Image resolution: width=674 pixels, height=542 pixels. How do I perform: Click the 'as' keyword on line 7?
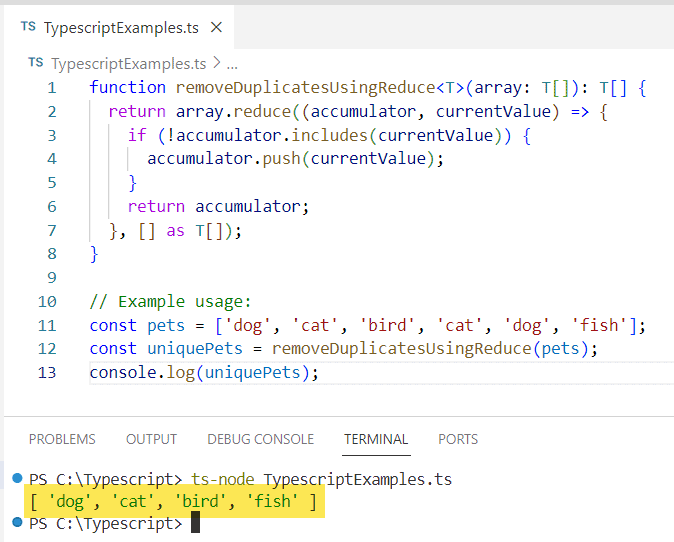pos(175,231)
